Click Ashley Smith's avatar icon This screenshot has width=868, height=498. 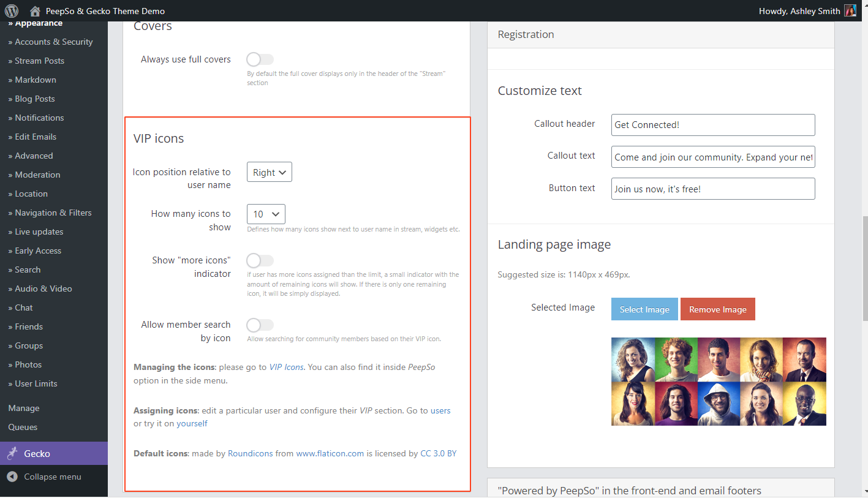coord(850,10)
